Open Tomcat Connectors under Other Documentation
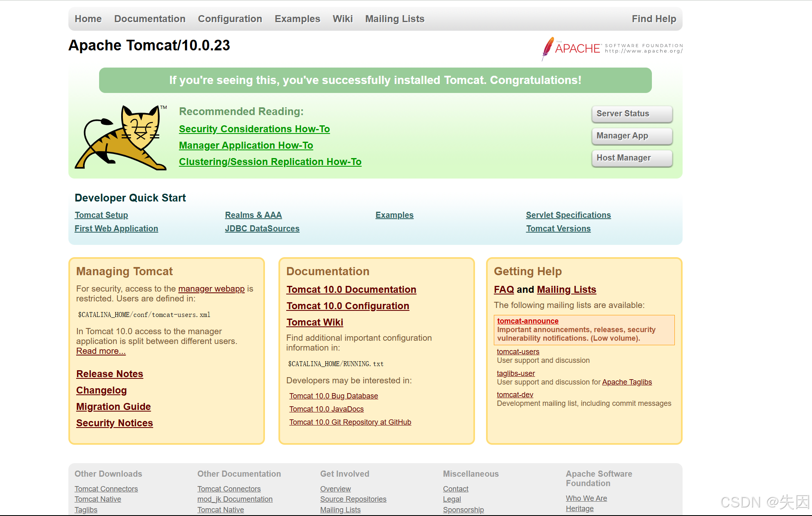Screen dimensions: 812x516 click(229, 489)
